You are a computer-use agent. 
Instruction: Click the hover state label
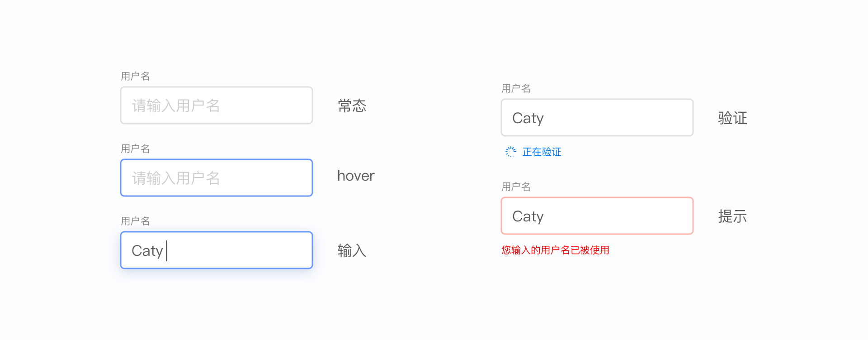[356, 176]
